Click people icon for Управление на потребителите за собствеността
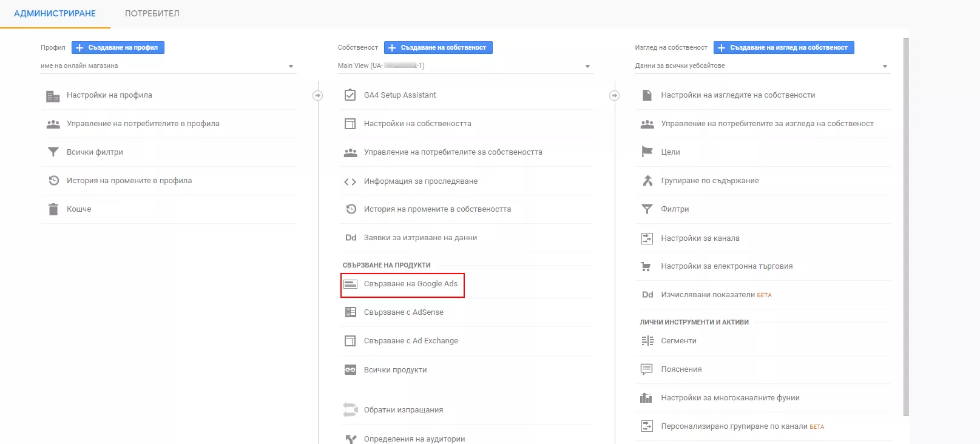This screenshot has height=444, width=980. (x=350, y=153)
